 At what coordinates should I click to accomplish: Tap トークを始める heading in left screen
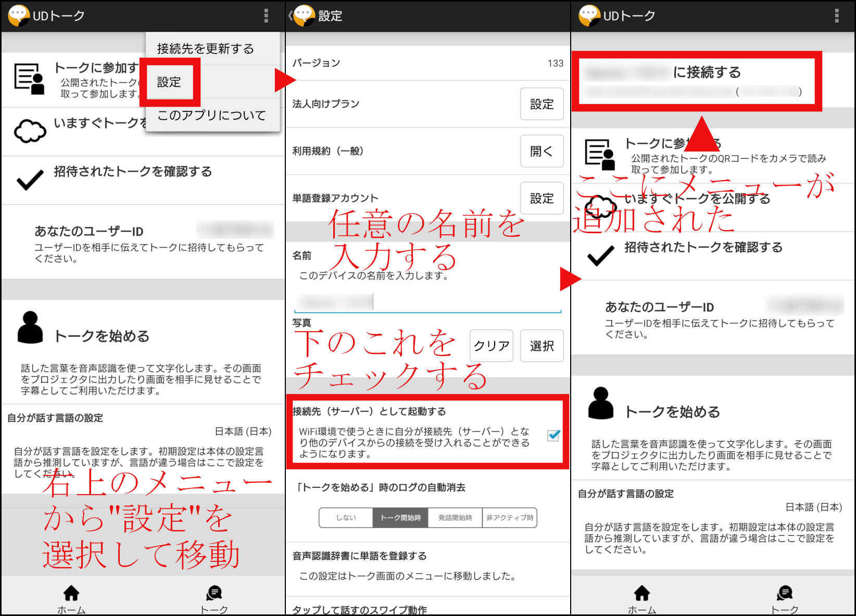tap(102, 336)
